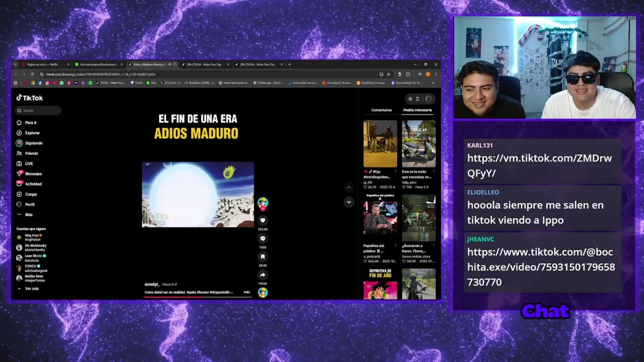Switch to the kick.com popout tab
The height and width of the screenshot is (362, 644).
point(98,64)
